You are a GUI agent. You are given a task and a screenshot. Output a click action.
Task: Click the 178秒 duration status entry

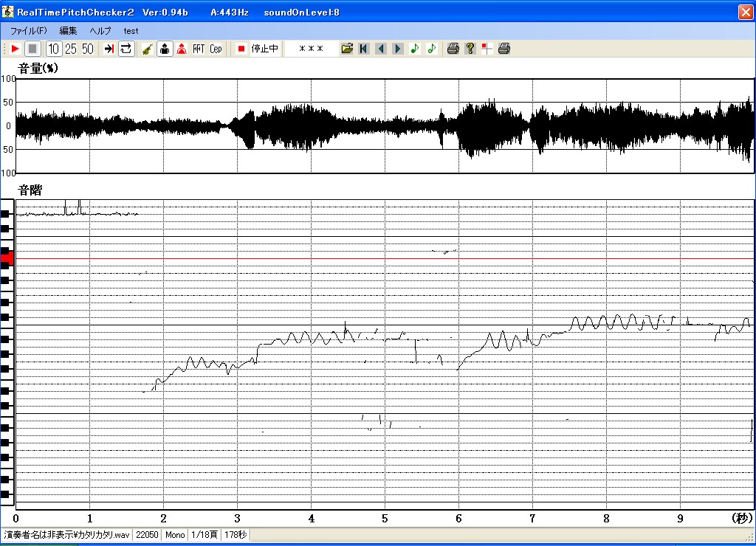click(x=236, y=535)
